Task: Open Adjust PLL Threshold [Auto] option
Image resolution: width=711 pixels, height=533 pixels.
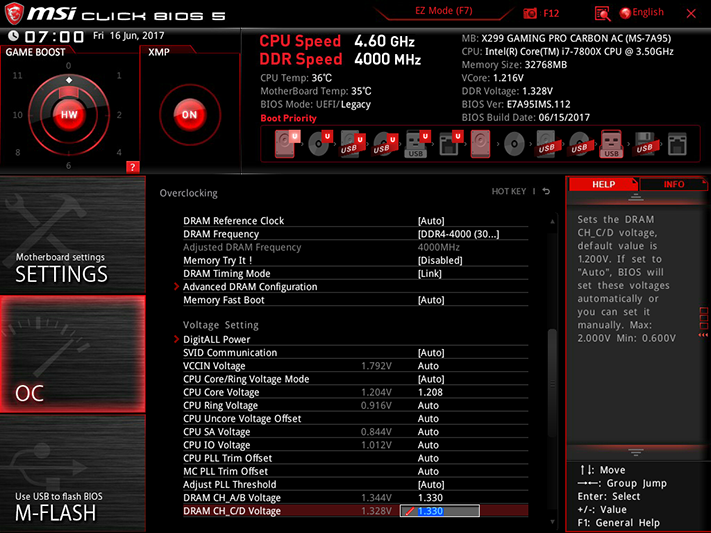Action: point(431,484)
